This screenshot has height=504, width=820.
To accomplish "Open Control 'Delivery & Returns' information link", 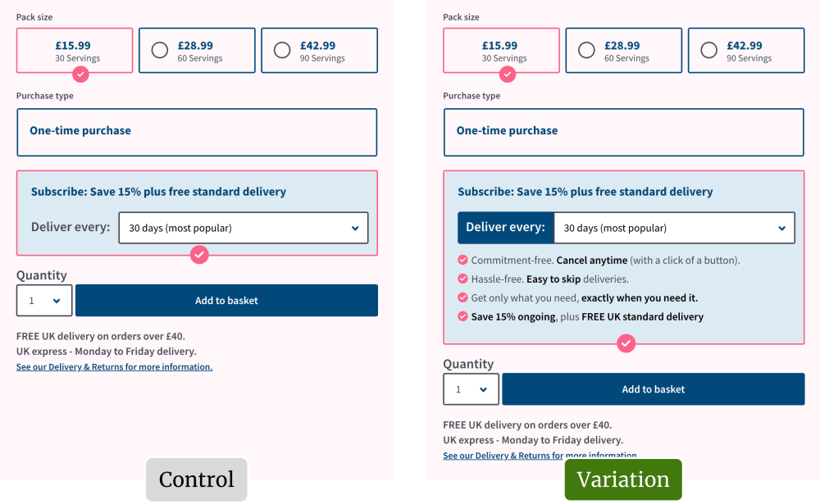I will (x=114, y=367).
